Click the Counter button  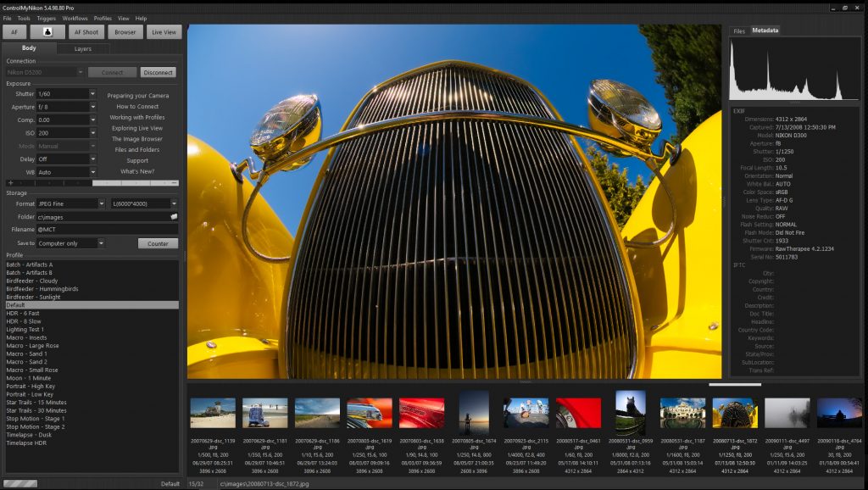click(158, 242)
